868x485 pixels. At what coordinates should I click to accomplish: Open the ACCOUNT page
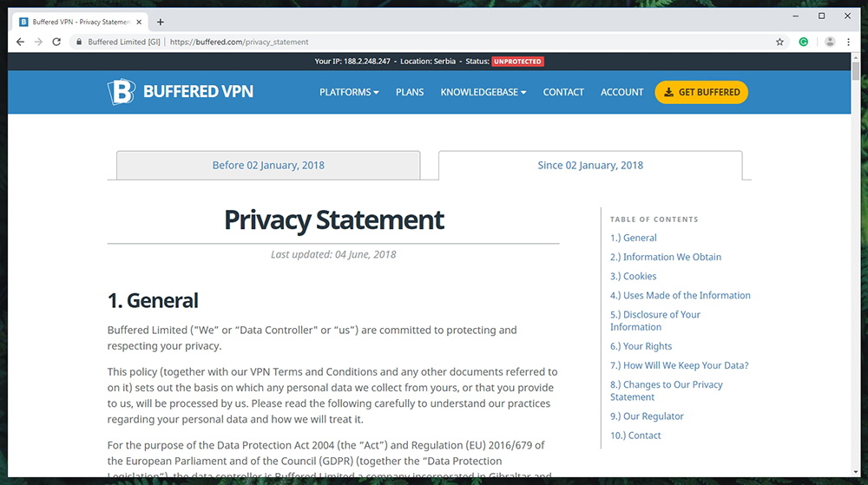coord(621,92)
